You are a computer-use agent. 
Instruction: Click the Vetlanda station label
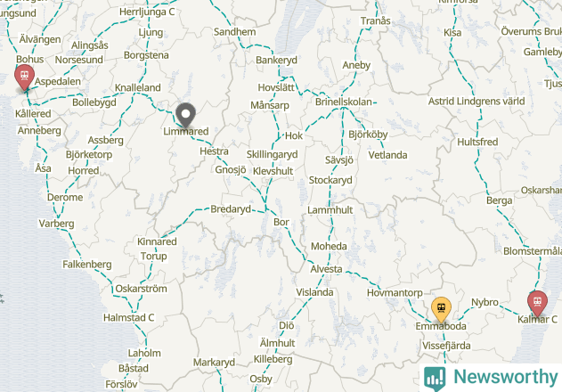pos(387,155)
